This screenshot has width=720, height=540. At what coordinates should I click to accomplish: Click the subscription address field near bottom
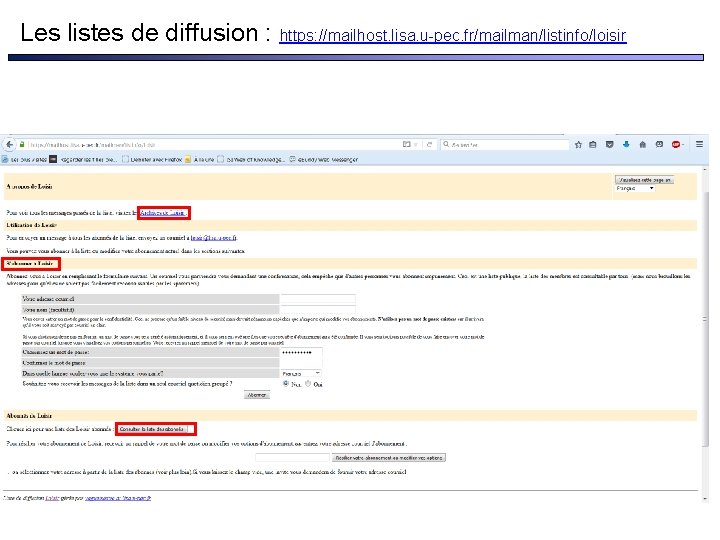tap(292, 458)
